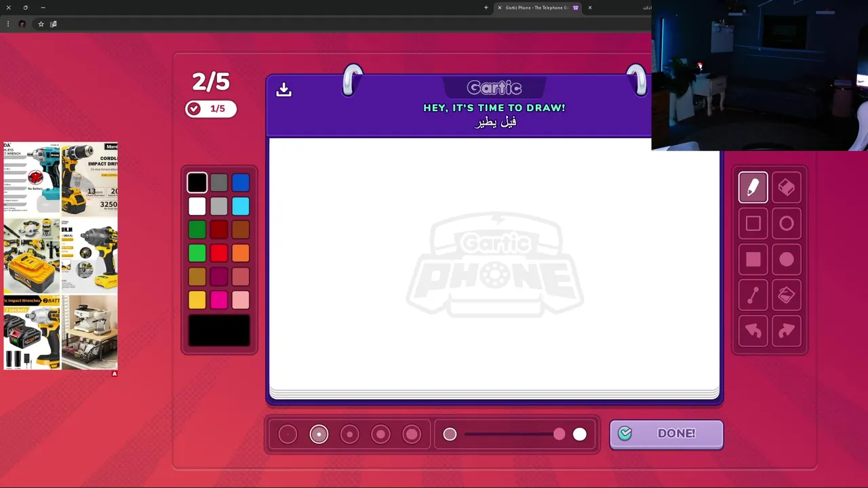Image resolution: width=868 pixels, height=488 pixels.
Task: Bookmark this page with the star icon
Action: point(41,24)
